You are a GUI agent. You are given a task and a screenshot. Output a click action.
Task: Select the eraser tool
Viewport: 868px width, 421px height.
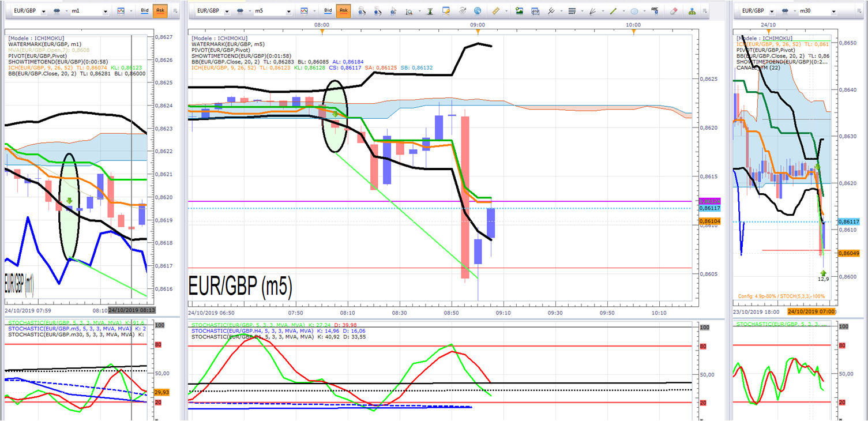point(672,11)
